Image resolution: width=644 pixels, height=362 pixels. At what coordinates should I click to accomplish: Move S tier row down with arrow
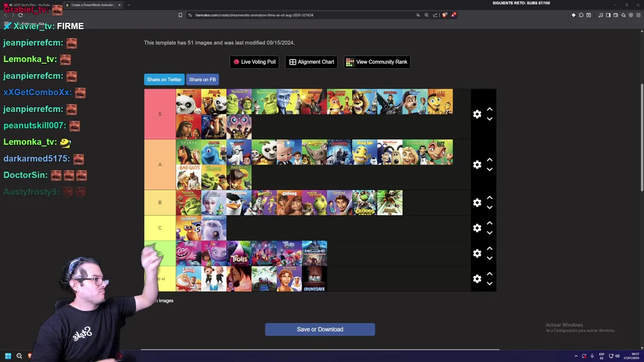click(490, 119)
